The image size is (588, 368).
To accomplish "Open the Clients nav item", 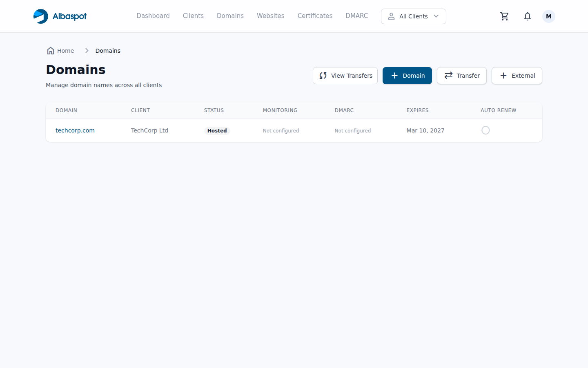I will 193,16.
